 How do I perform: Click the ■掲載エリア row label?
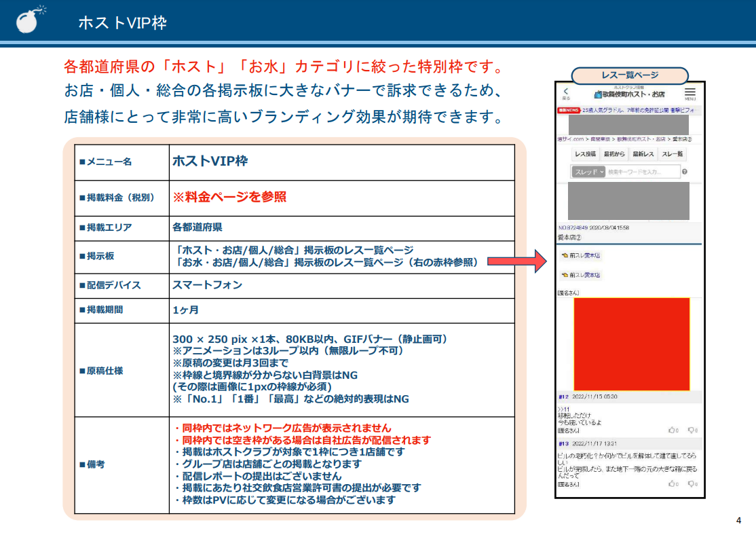tap(105, 227)
